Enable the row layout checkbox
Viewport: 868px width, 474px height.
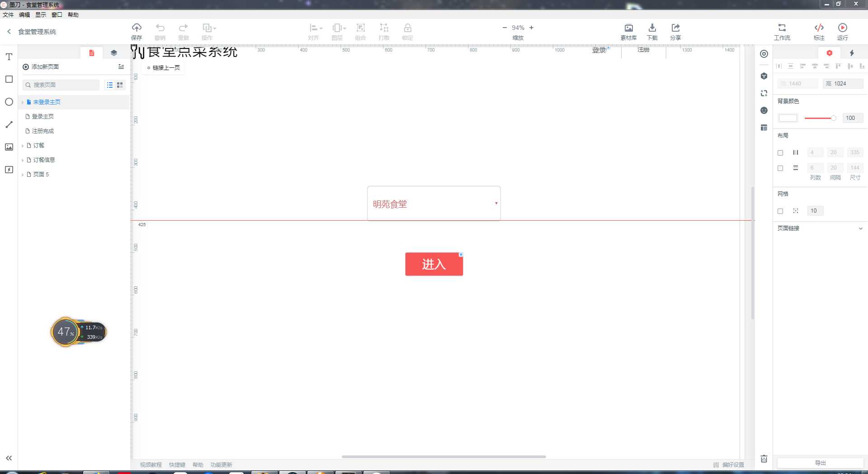[x=780, y=168]
